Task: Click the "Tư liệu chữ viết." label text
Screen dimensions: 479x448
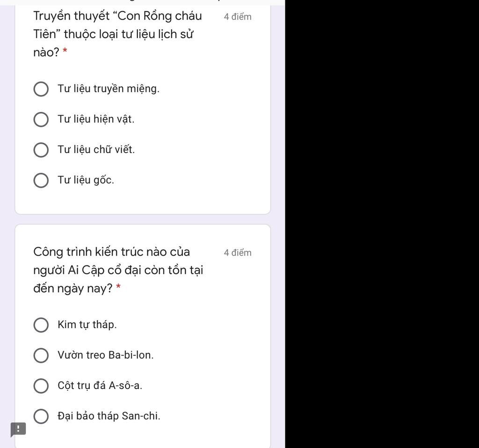Action: pos(96,149)
